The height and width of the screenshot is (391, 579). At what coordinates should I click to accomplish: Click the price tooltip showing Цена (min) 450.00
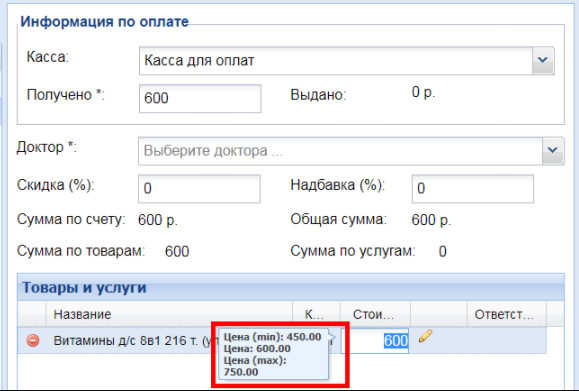point(273,354)
